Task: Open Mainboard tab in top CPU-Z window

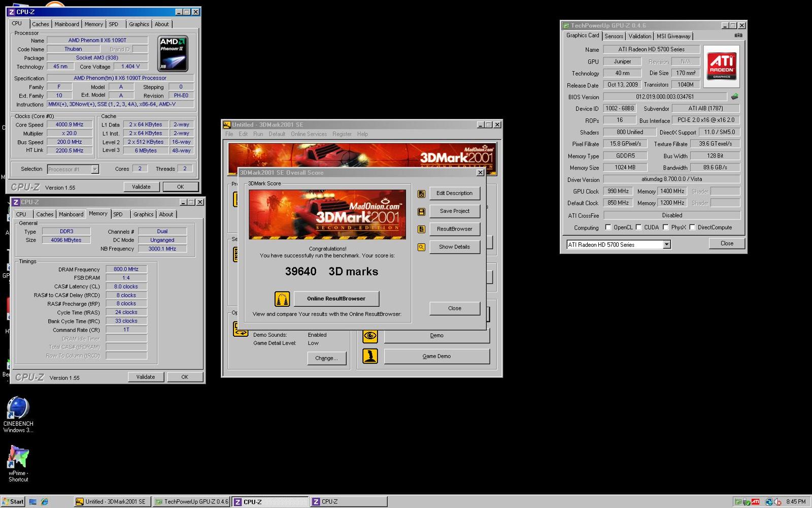Action: point(66,24)
